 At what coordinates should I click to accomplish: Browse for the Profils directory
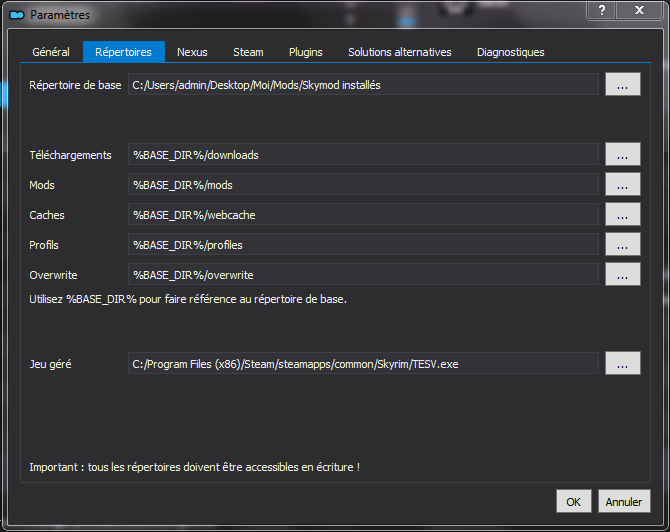623,244
